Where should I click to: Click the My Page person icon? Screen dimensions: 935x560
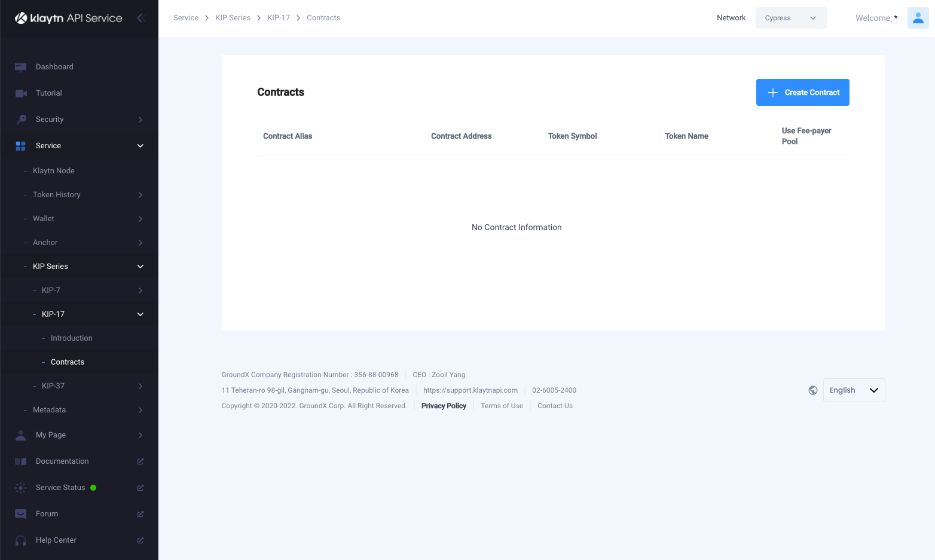click(x=21, y=435)
